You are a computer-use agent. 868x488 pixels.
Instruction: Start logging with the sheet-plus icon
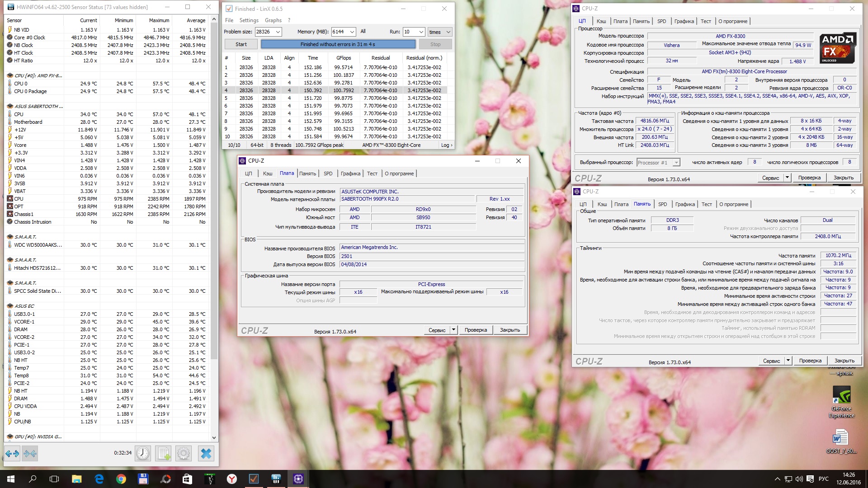163,453
